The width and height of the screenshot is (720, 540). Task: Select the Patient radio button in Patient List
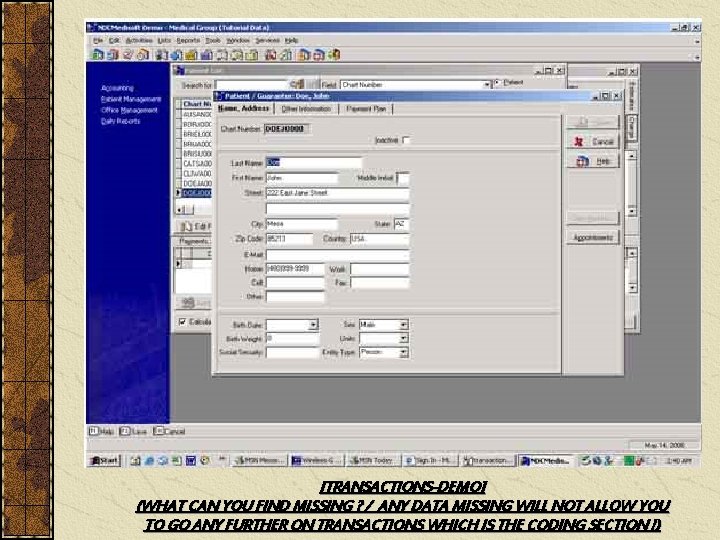pyautogui.click(x=497, y=83)
